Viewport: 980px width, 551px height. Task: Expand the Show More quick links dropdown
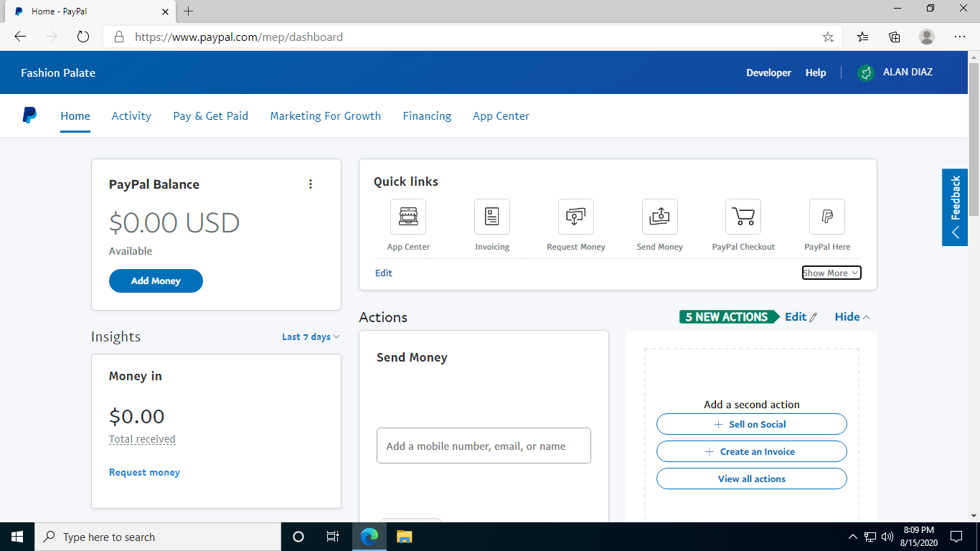click(831, 273)
